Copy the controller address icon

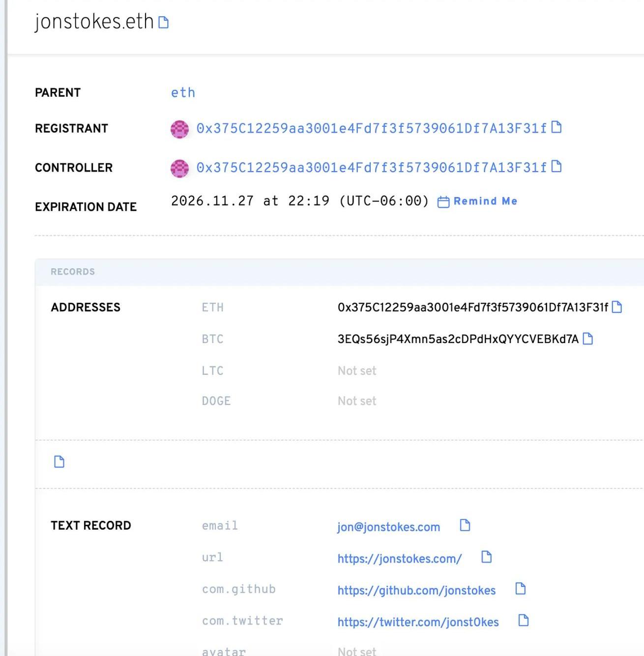pos(556,167)
